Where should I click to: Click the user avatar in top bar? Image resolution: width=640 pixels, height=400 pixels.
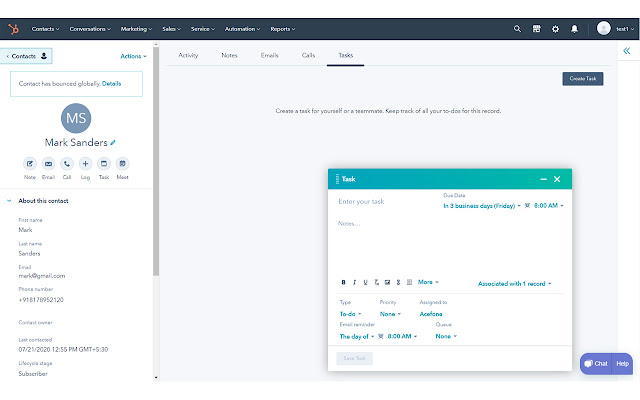(604, 29)
